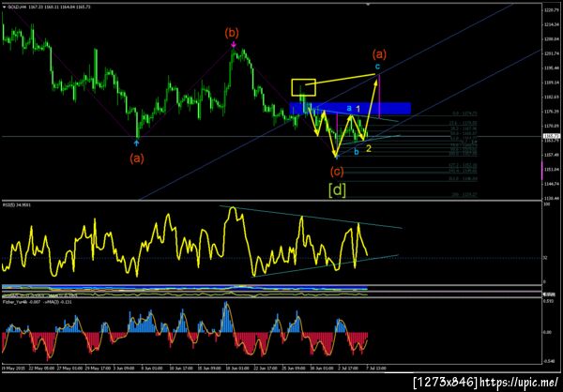Click price level 1220.79 on the scale

(551, 10)
